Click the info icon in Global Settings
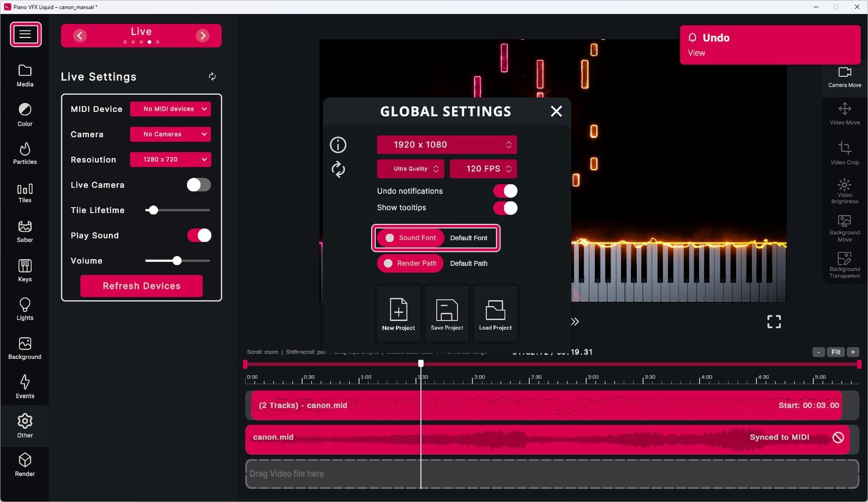Image resolution: width=868 pixels, height=502 pixels. [x=338, y=145]
